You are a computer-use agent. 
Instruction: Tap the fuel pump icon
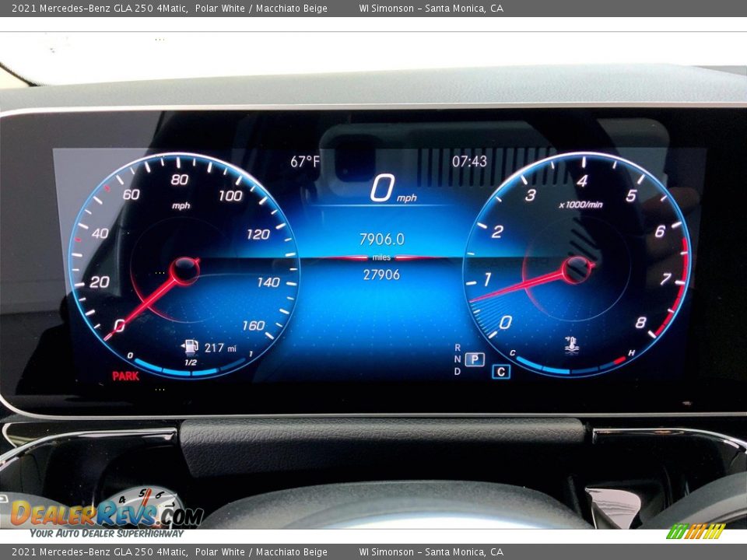click(x=190, y=346)
